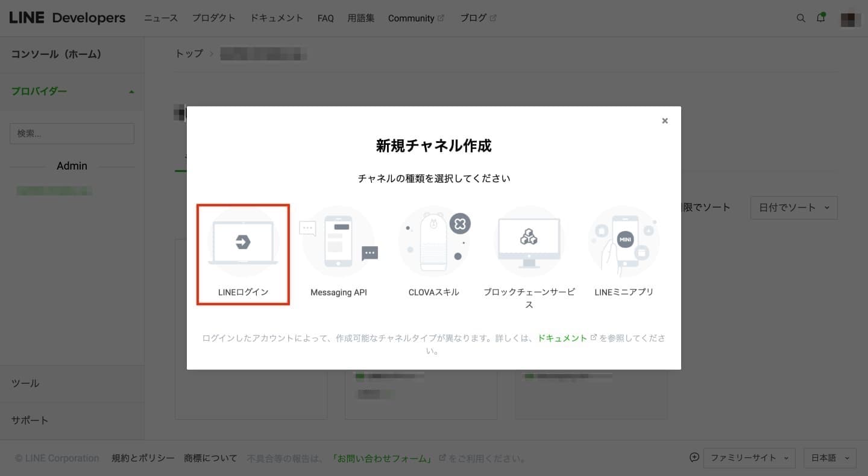Click the © LINE Corporation footer text
868x476 pixels.
pos(57,459)
